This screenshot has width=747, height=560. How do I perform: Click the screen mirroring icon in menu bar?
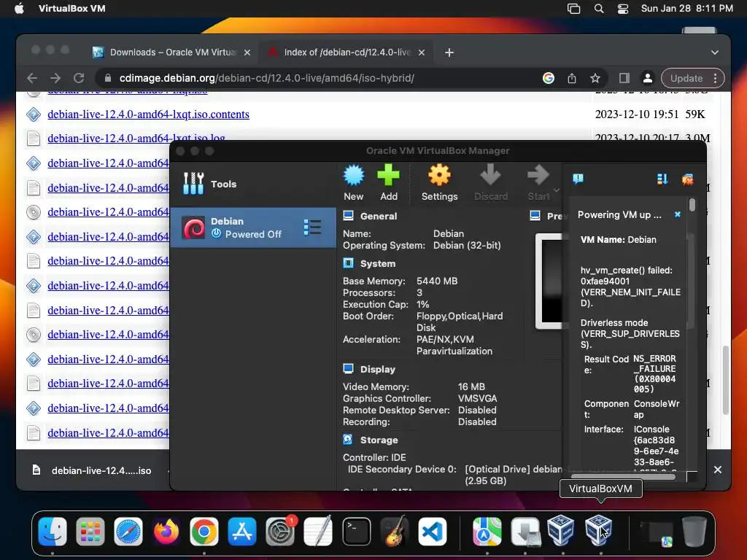(573, 9)
